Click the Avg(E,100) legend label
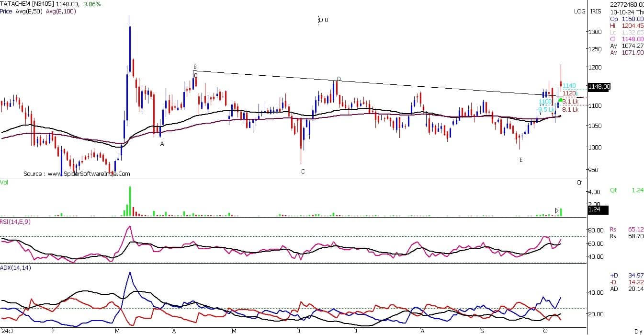This screenshot has height=335, width=644. [61, 12]
